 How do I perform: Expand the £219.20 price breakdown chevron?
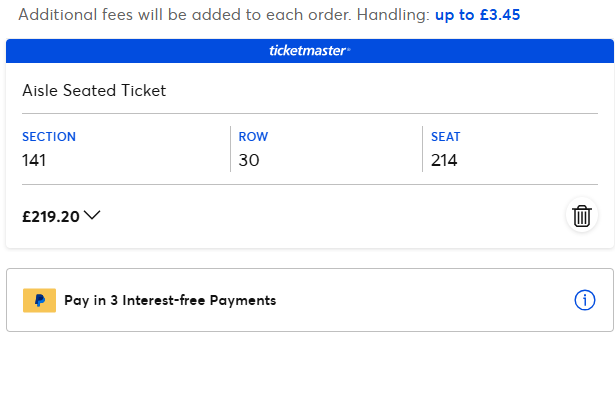click(93, 216)
